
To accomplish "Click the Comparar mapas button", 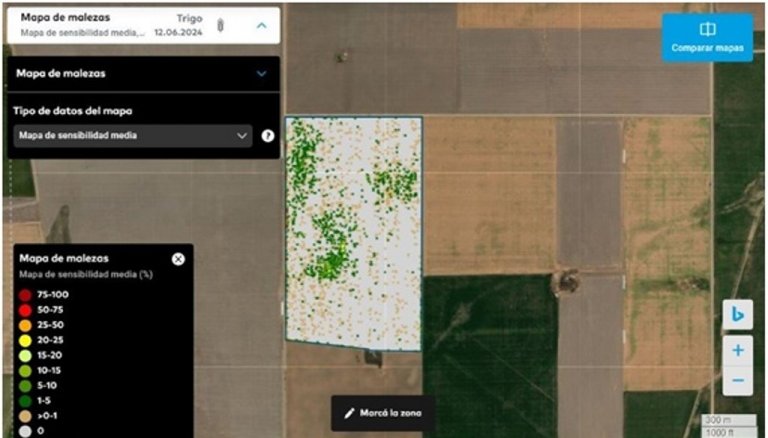I will point(707,38).
